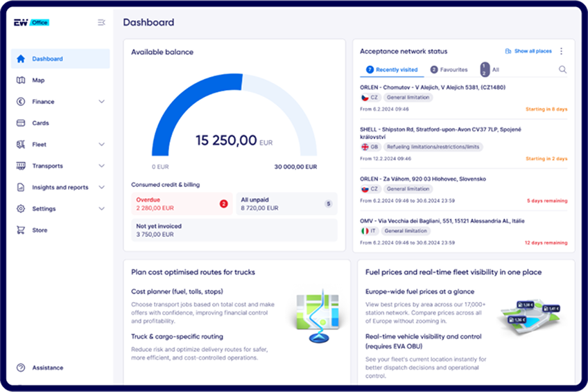
Task: Expand the Finance menu chevron
Action: click(102, 102)
